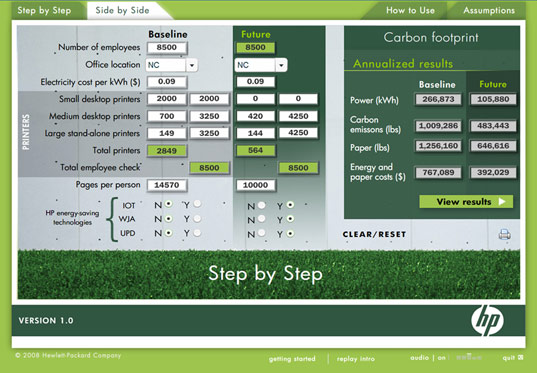
Task: Click Baseline paper value 1,256,160
Action: (438, 146)
